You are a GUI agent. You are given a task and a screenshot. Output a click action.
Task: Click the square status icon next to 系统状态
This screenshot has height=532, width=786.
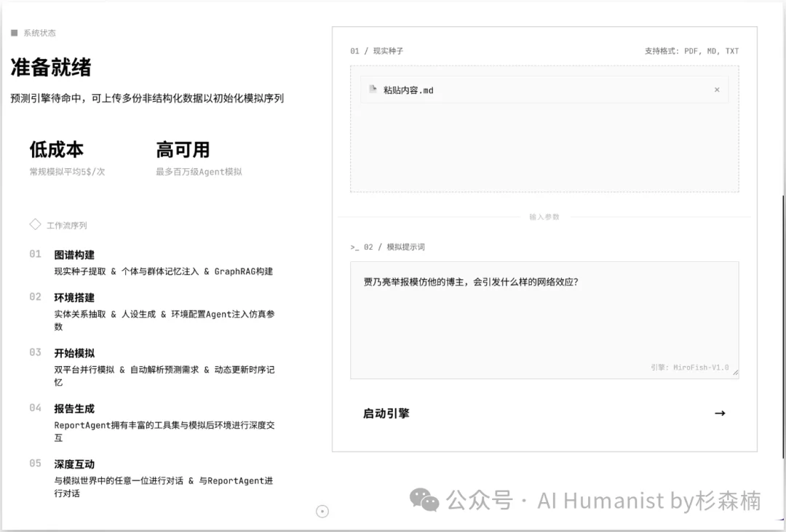tap(13, 32)
